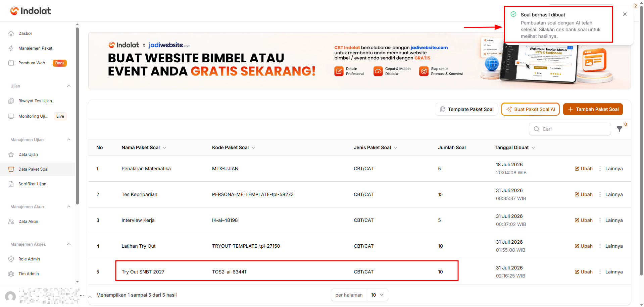Viewport: 644px width, 307px height.
Task: Click the Sertifikat Ujian document icon
Action: (11, 184)
